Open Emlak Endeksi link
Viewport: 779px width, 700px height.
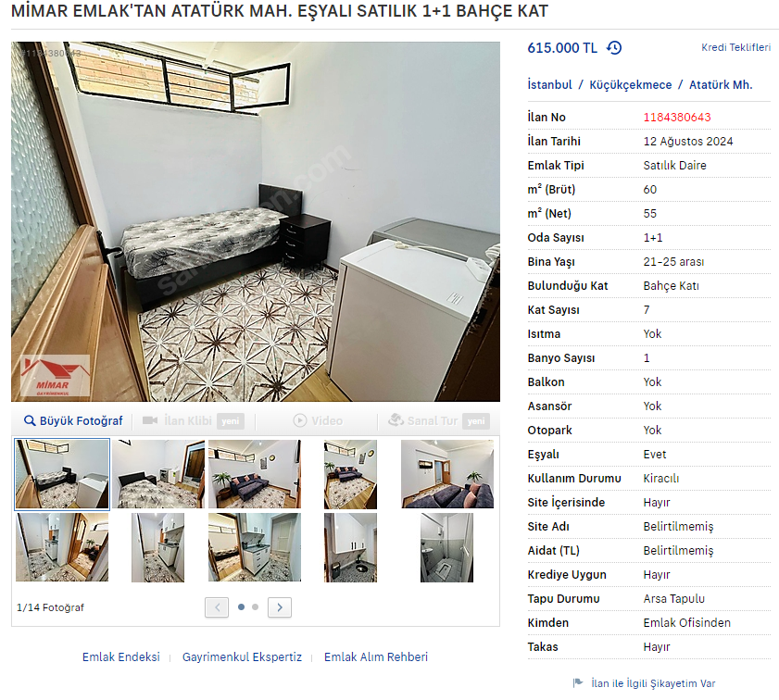(121, 656)
